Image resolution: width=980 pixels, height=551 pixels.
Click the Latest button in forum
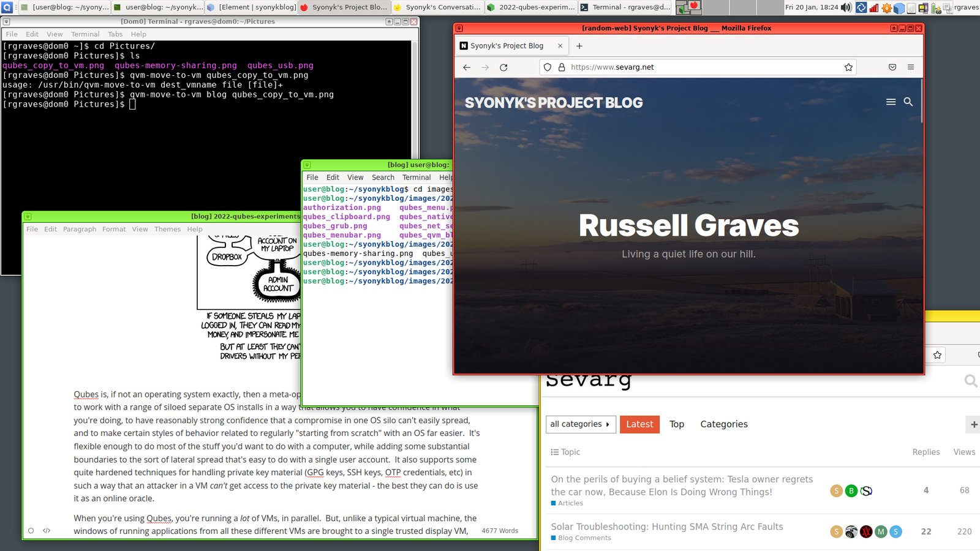(639, 424)
